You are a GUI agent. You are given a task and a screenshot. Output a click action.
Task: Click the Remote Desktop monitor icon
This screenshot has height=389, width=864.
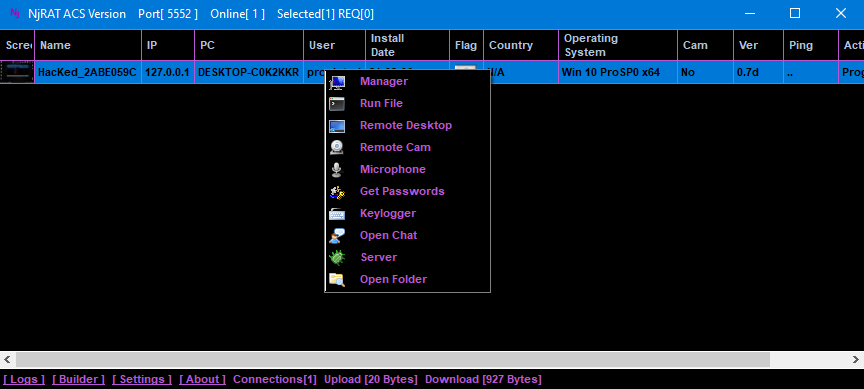(337, 126)
